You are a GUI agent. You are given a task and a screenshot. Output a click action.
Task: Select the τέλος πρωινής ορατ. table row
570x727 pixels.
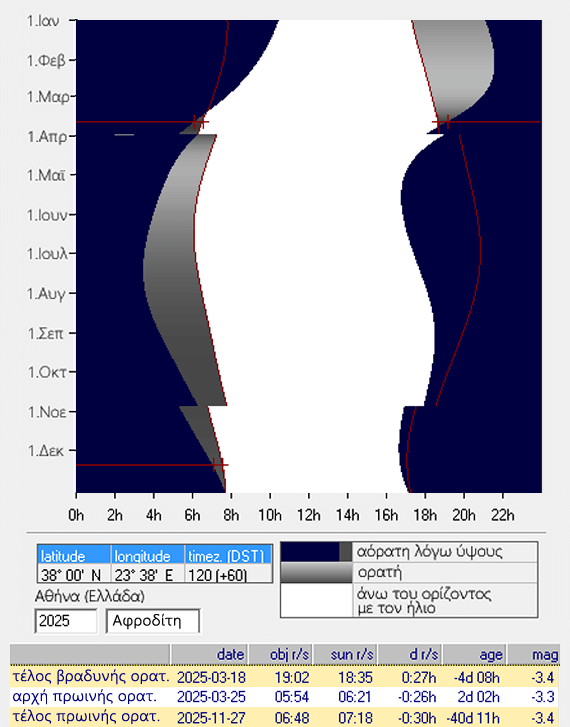click(x=285, y=717)
